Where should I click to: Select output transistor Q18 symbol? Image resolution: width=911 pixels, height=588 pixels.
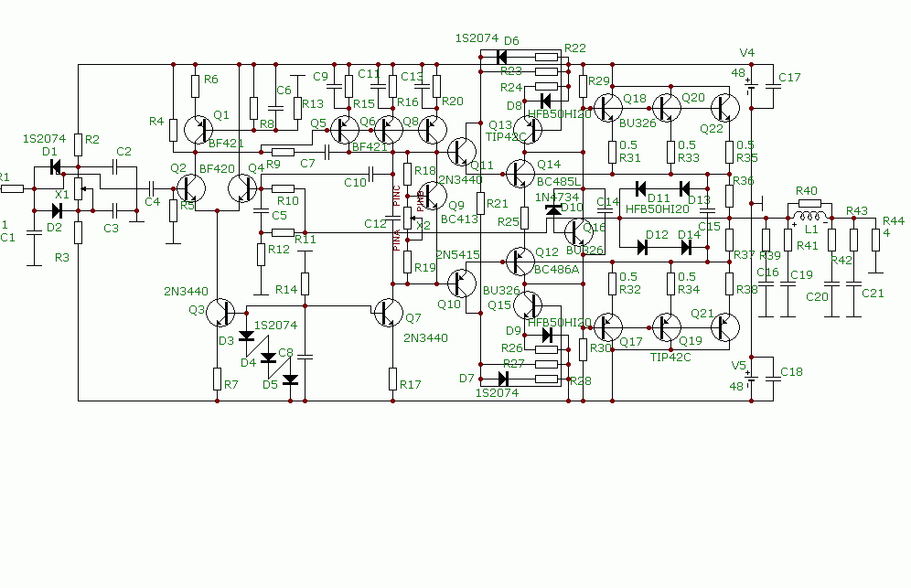pyautogui.click(x=607, y=108)
